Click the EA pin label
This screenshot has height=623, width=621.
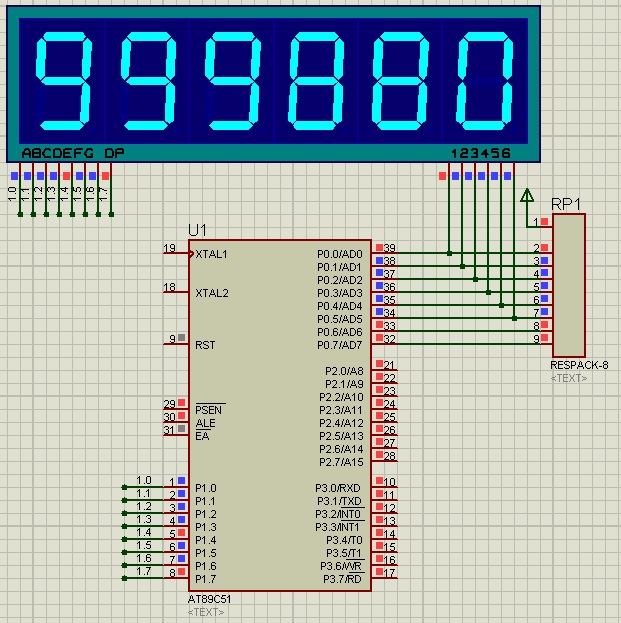tap(202, 436)
